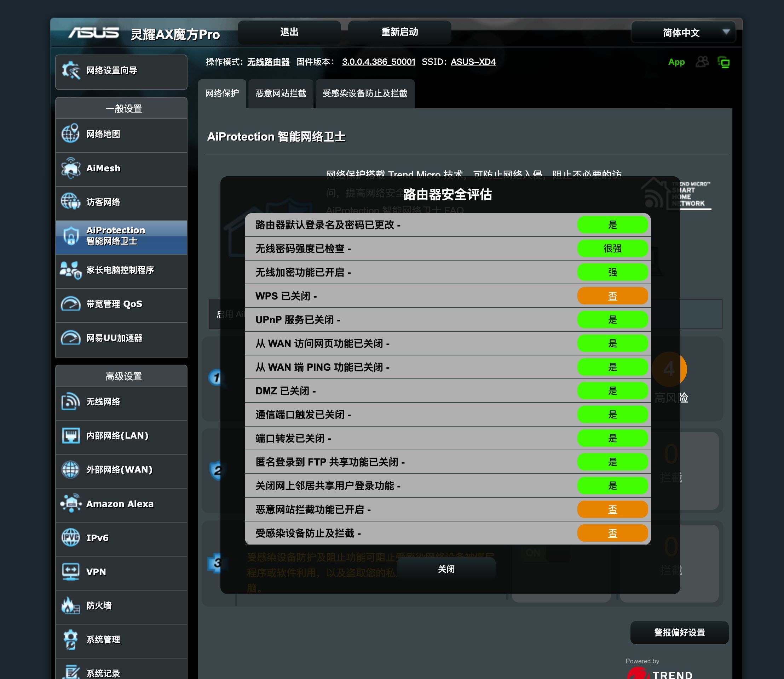
Task: Click the Amazon Alexa icon
Action: (71, 503)
